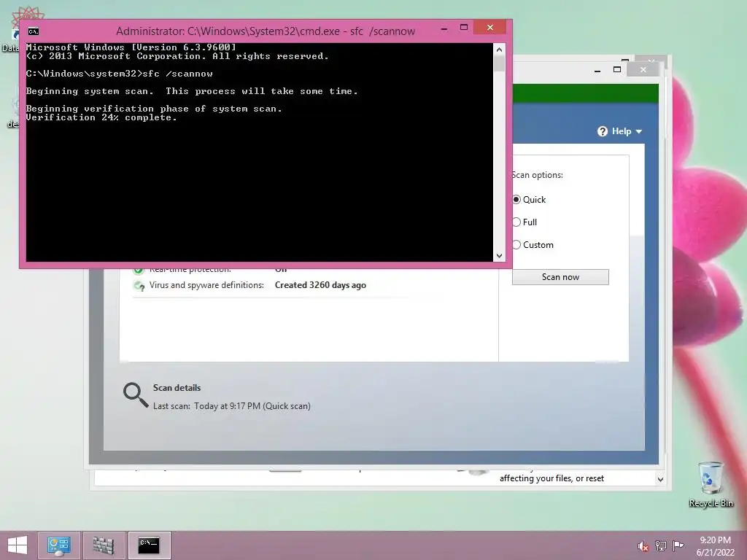Select the Quick scan option

(x=516, y=200)
